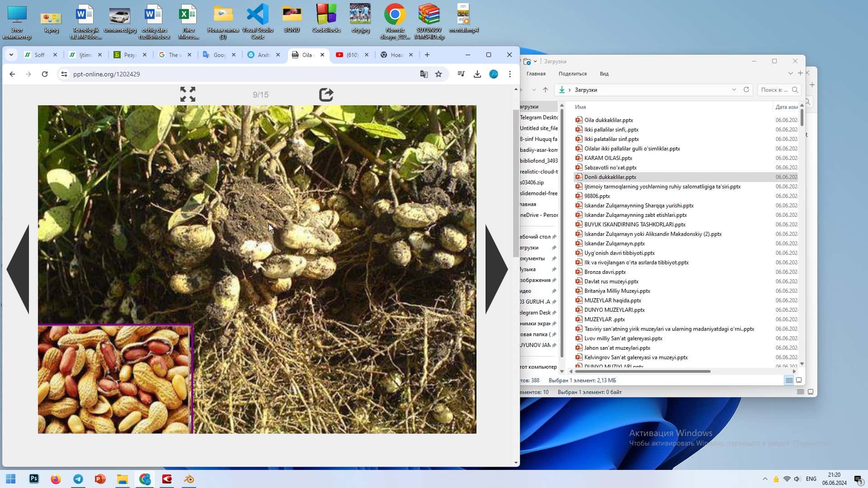The width and height of the screenshot is (868, 488).
Task: Open the Главная ribbon tab in Explorer
Action: pos(536,74)
